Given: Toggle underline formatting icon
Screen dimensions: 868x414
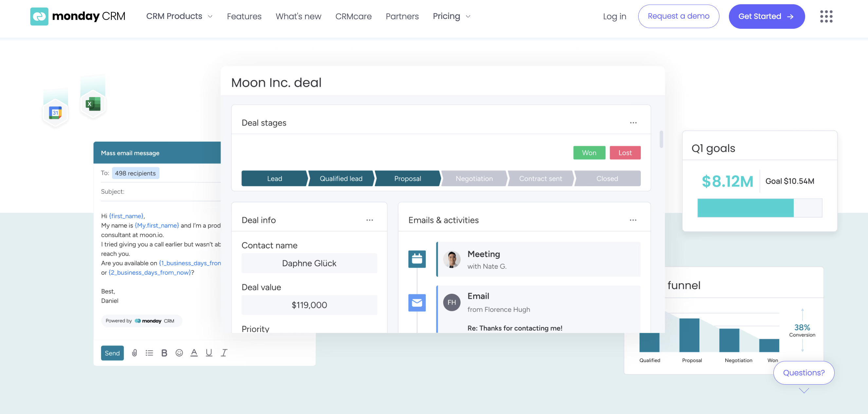Looking at the screenshot, I should pos(209,353).
